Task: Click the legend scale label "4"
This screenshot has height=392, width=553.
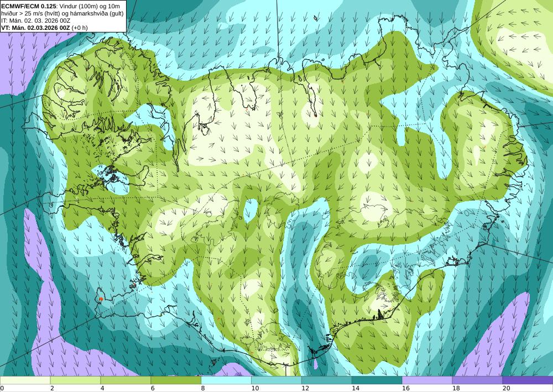Action: [102, 389]
